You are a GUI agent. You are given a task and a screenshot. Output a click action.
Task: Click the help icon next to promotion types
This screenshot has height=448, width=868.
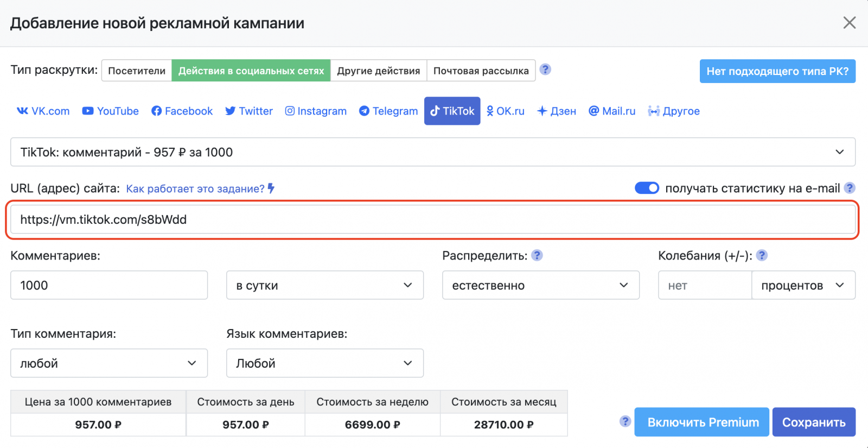(545, 70)
